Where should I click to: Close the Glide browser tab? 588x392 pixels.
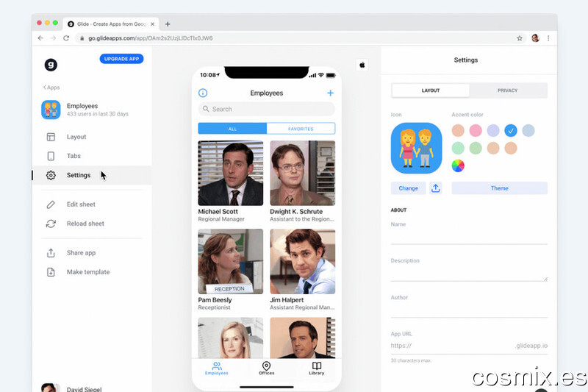[x=153, y=24]
